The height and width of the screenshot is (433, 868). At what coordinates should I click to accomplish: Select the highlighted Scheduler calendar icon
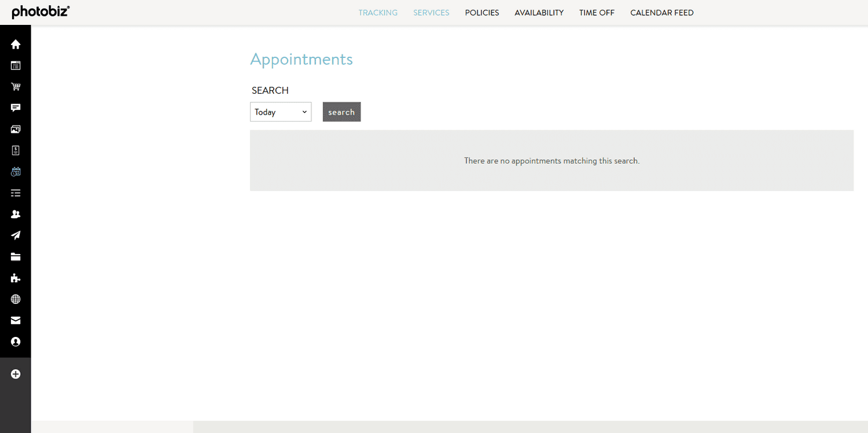pos(15,171)
